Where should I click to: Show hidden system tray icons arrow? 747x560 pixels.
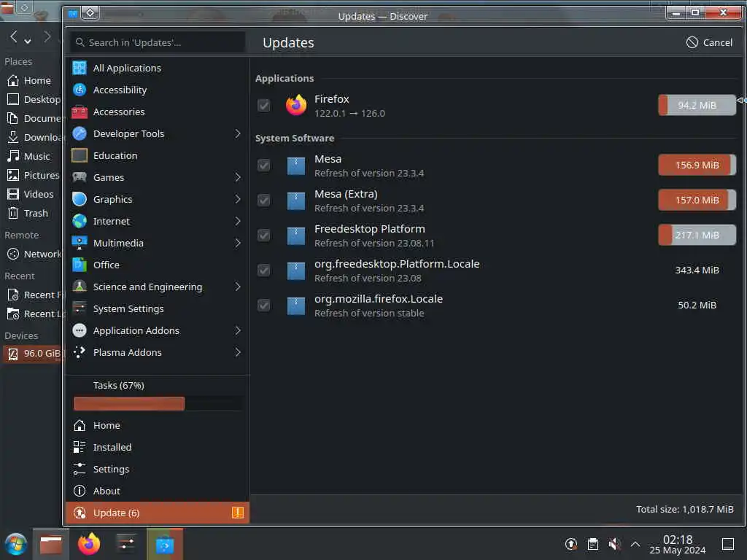(x=635, y=544)
